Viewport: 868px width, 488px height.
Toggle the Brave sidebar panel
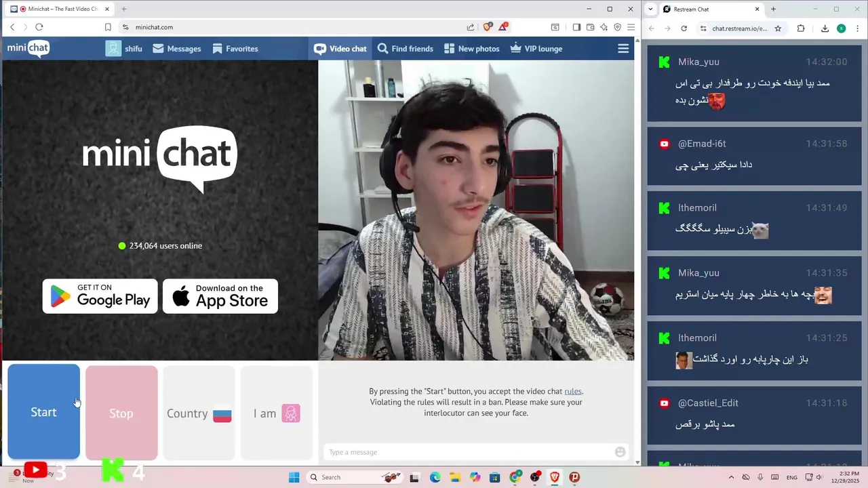[576, 27]
